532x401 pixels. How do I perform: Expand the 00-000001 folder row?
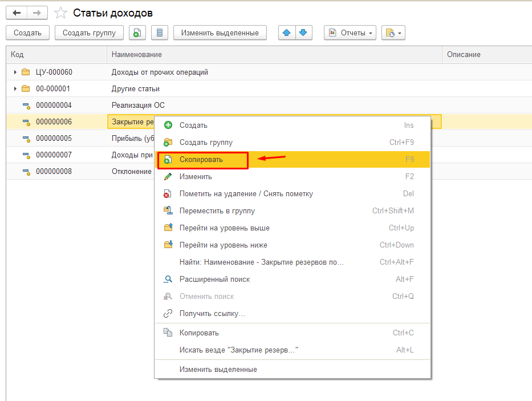point(15,88)
